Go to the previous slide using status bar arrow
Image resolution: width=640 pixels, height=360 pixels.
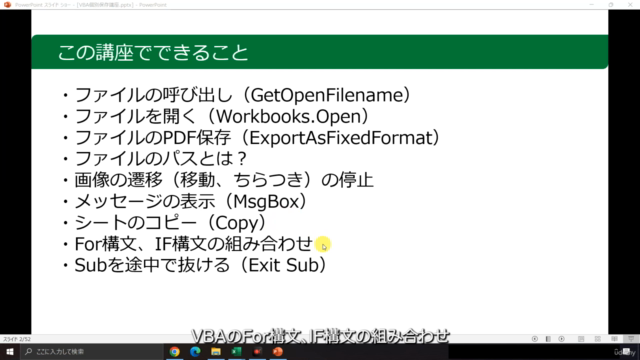click(x=535, y=339)
